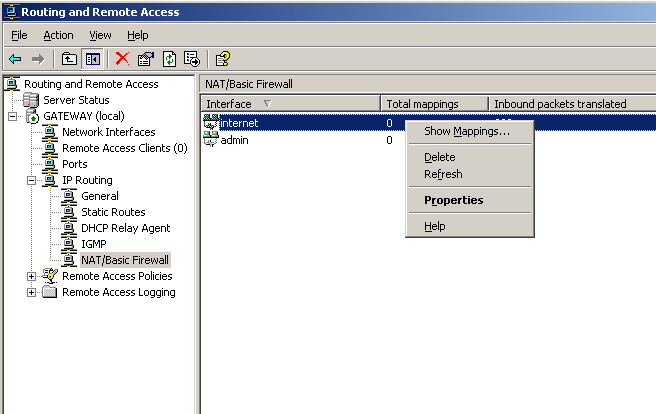
Task: Click the Remote Access Clients icon
Action: point(50,148)
